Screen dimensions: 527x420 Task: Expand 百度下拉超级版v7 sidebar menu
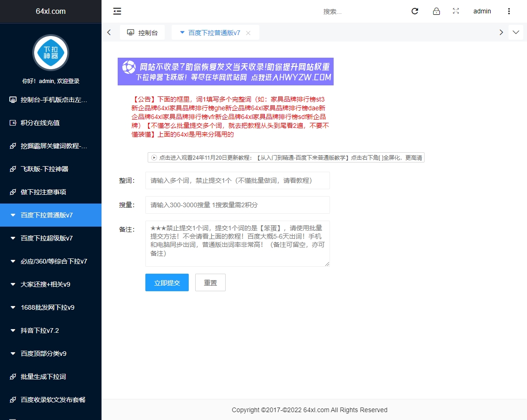point(51,238)
